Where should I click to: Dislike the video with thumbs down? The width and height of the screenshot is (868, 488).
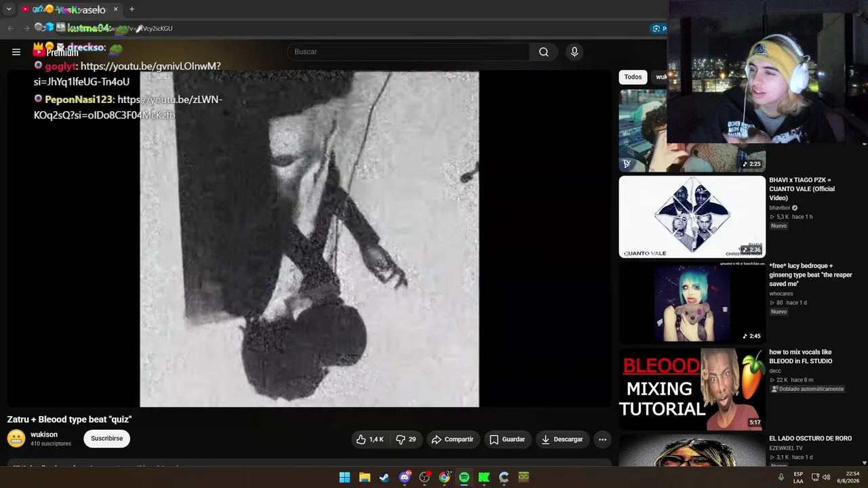click(x=406, y=439)
